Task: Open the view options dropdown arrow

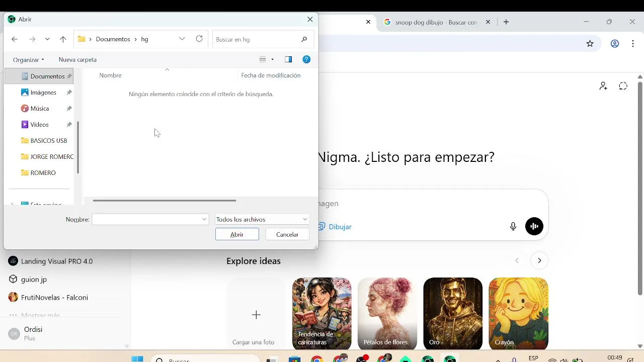Action: [272, 59]
